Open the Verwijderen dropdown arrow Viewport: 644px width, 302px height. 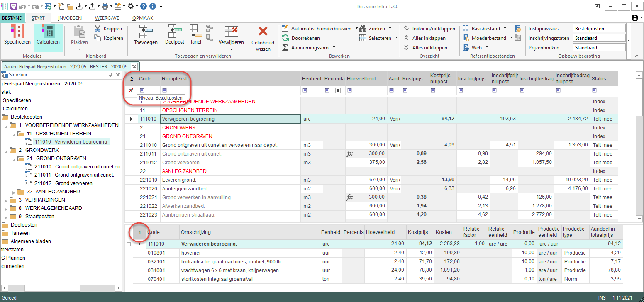coord(231,49)
